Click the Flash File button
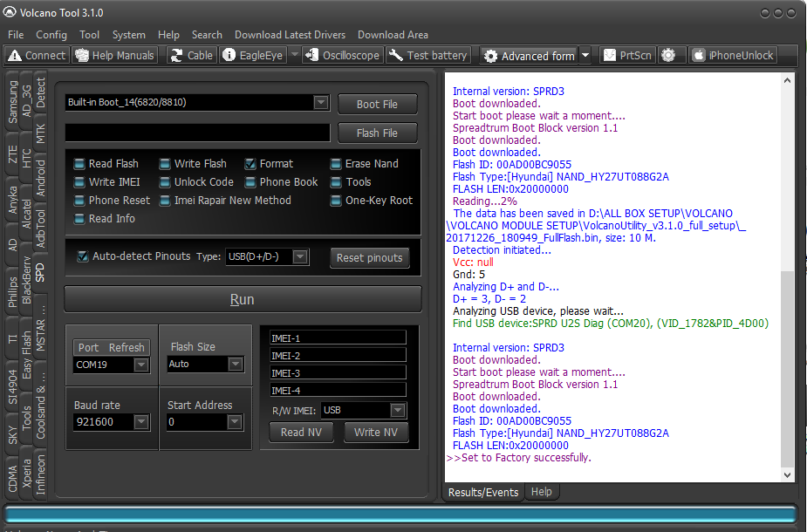This screenshot has height=532, width=807. [377, 133]
